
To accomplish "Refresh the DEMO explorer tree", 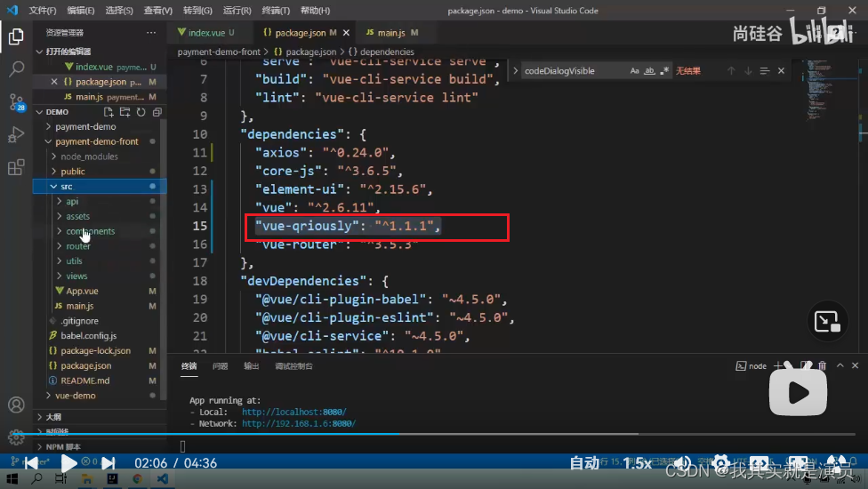I will click(141, 112).
